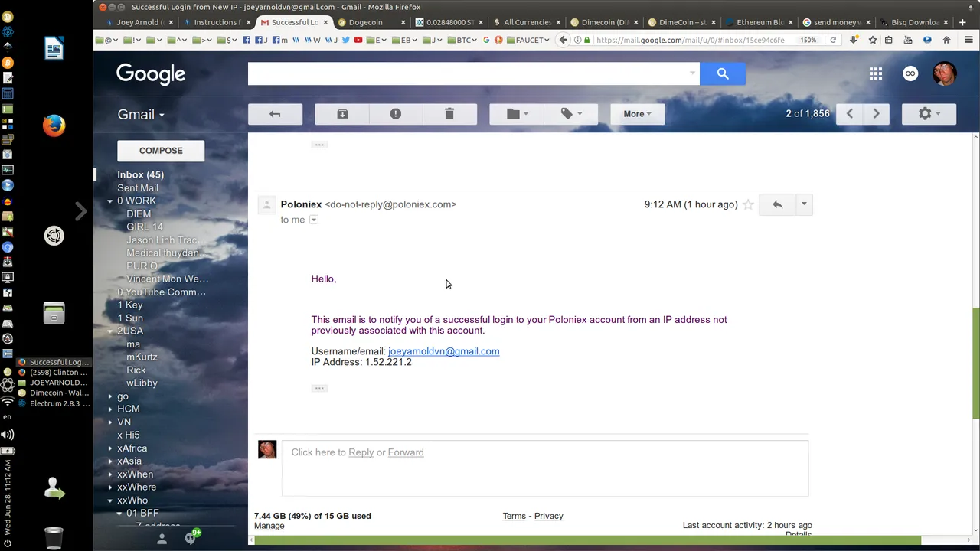
Task: Open the More actions dropdown
Action: point(637,114)
